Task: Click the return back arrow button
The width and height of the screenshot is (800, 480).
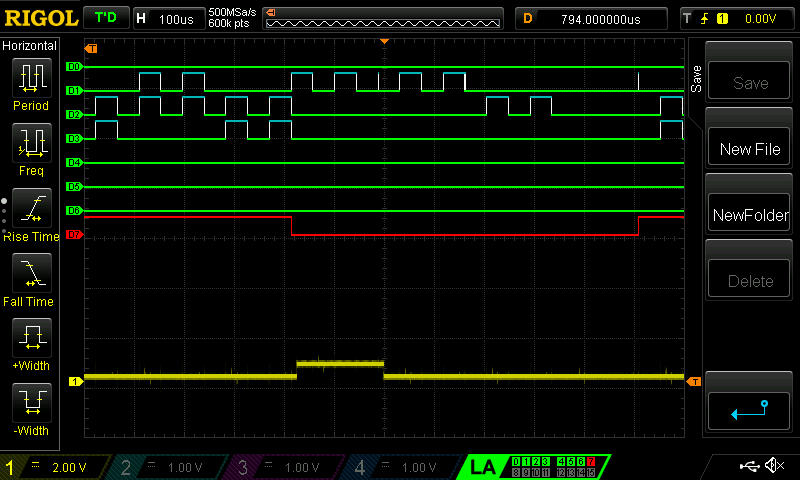Action: point(749,408)
